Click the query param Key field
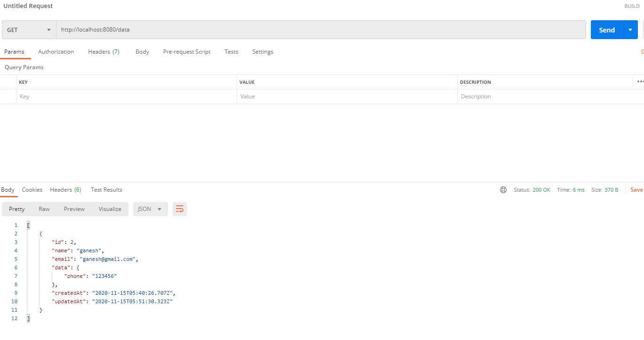Viewport: 644px width, 340px height. [x=126, y=97]
